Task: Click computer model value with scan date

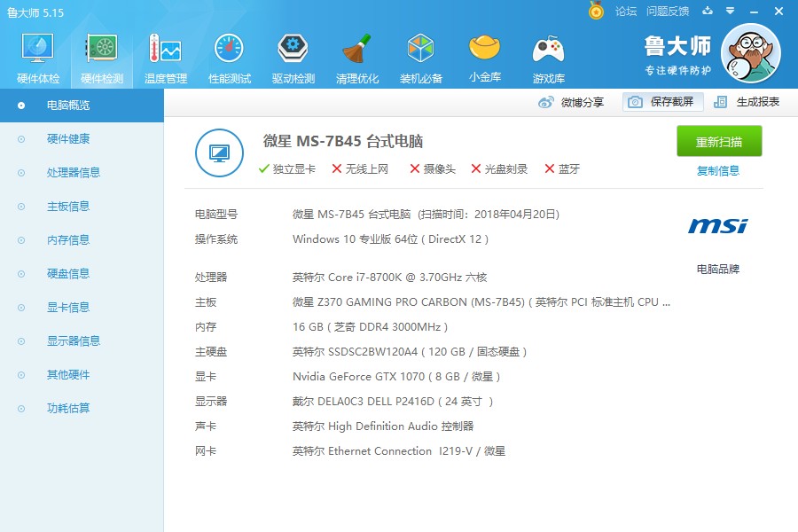Action: point(426,215)
